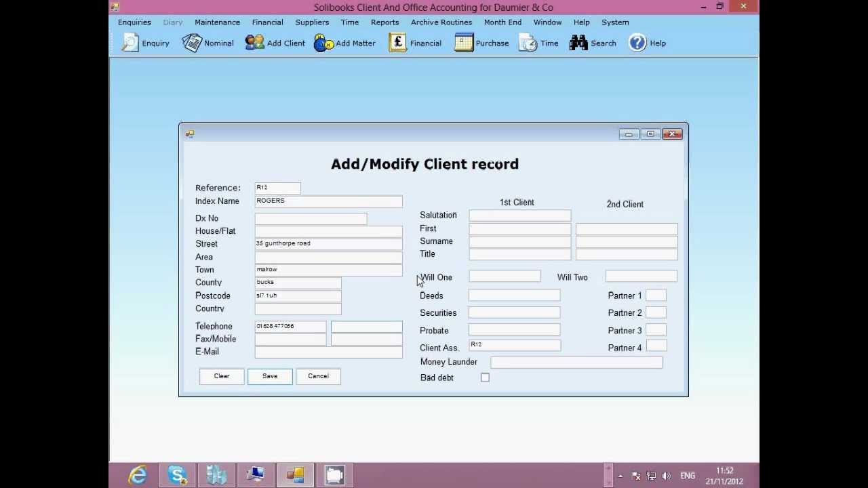Open the Enquiry toolbar icon
The image size is (868, 488).
[x=130, y=43]
